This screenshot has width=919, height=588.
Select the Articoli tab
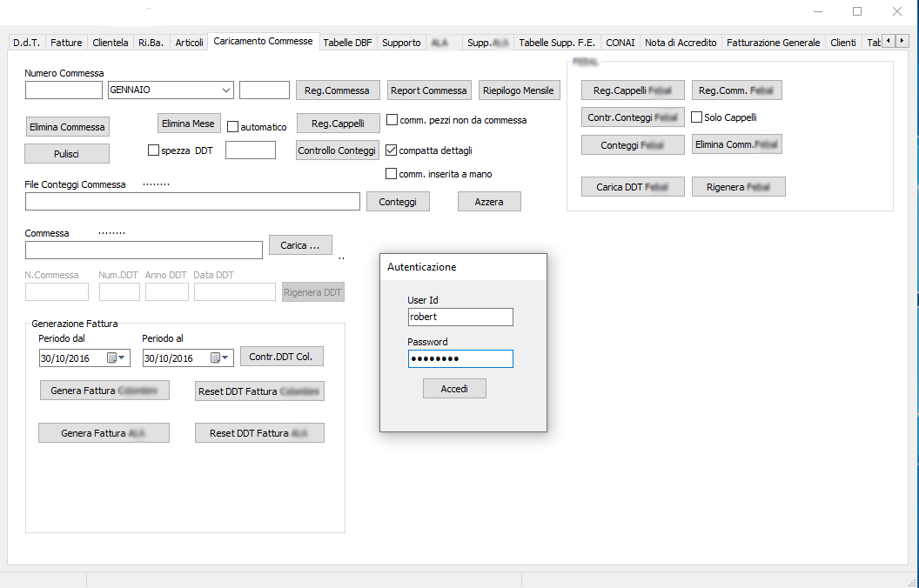point(190,43)
